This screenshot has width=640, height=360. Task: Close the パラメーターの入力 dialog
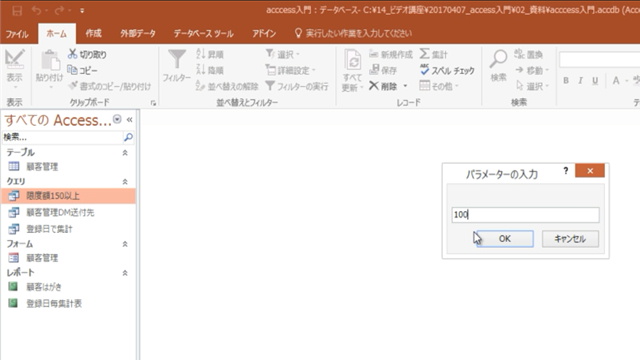pos(590,171)
